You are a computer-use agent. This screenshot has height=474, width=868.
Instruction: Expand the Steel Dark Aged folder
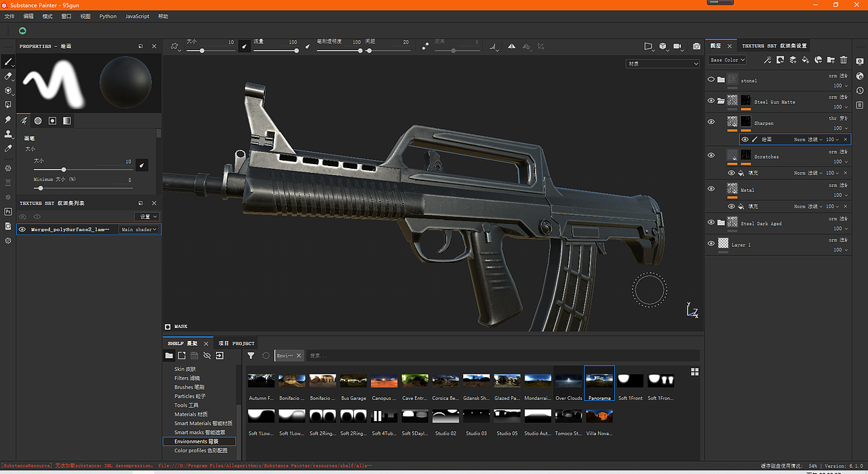[x=721, y=222]
